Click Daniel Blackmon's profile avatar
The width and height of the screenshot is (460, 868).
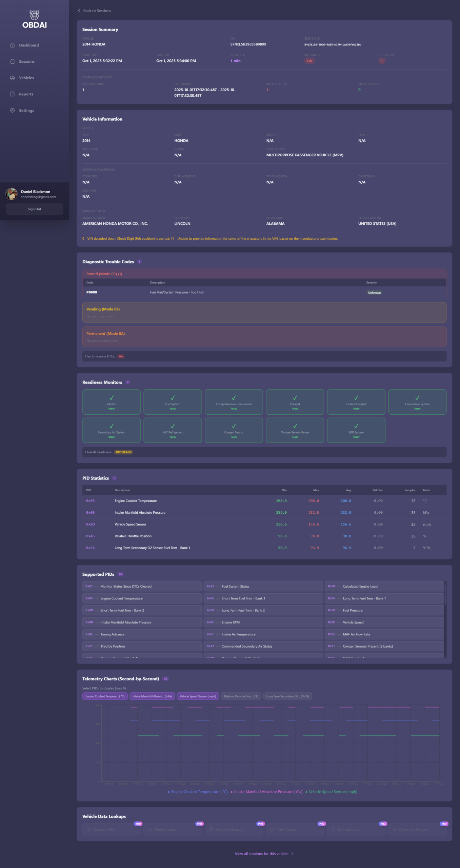coord(12,194)
